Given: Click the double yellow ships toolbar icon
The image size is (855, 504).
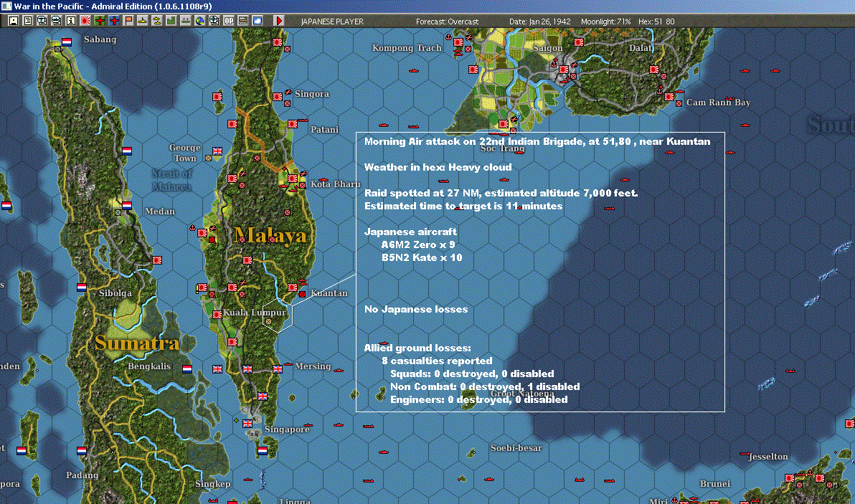Looking at the screenshot, I should click(x=157, y=21).
